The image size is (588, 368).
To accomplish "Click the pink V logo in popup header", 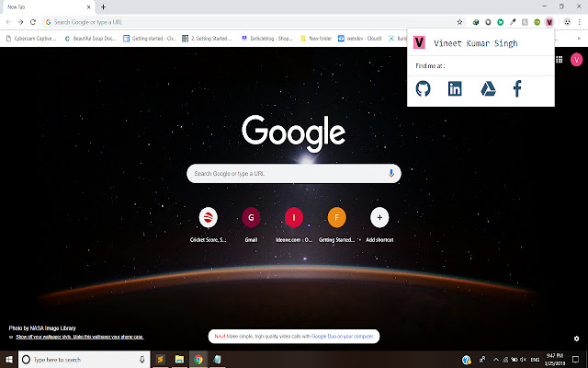I will pyautogui.click(x=419, y=42).
